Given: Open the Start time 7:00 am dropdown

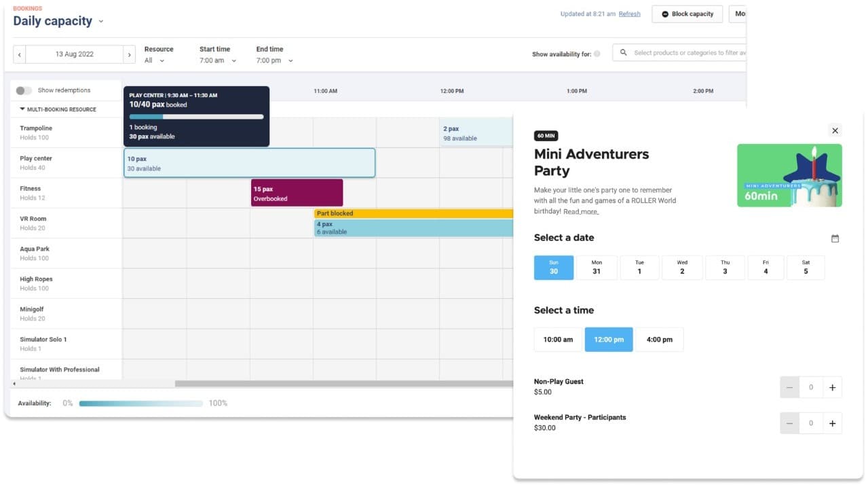Looking at the screenshot, I should (x=218, y=60).
